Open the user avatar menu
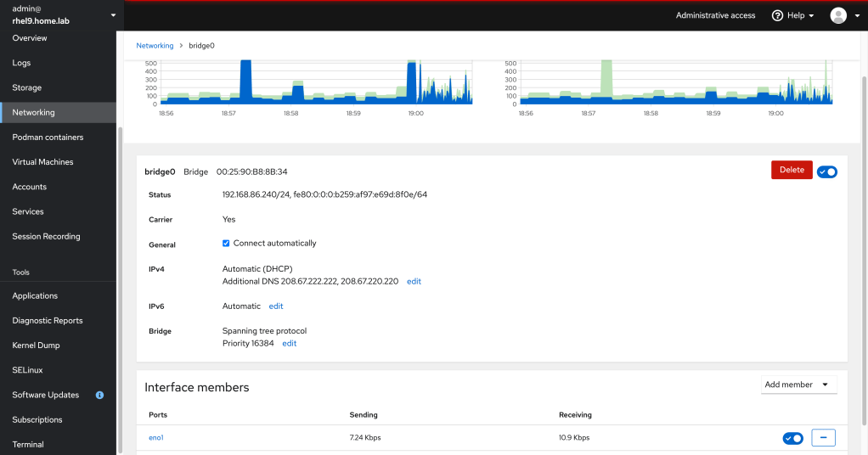The width and height of the screenshot is (868, 455). click(838, 15)
